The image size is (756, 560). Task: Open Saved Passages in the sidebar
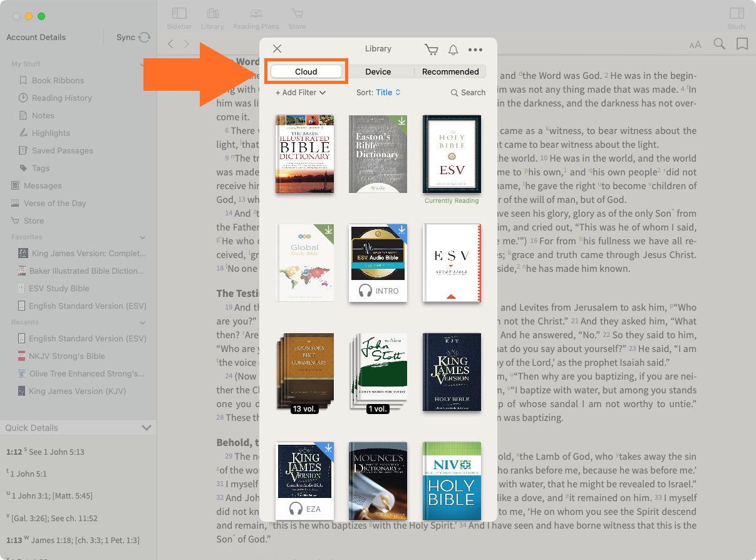coord(56,150)
